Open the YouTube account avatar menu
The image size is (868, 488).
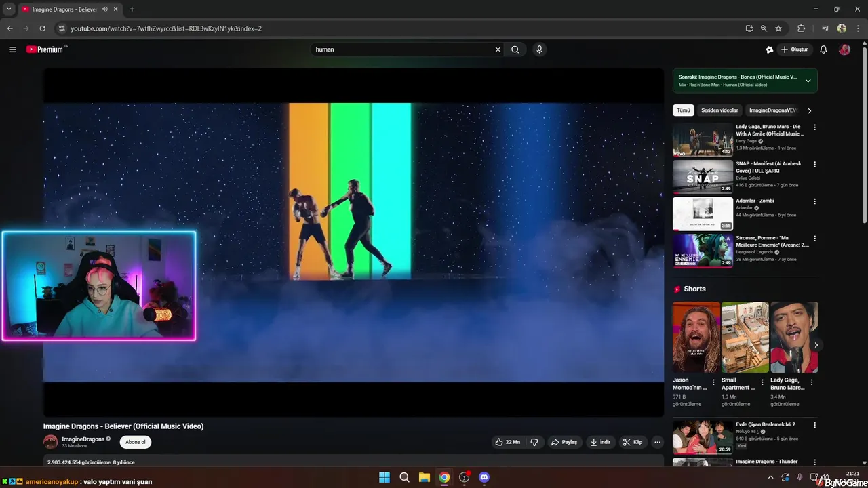click(844, 49)
